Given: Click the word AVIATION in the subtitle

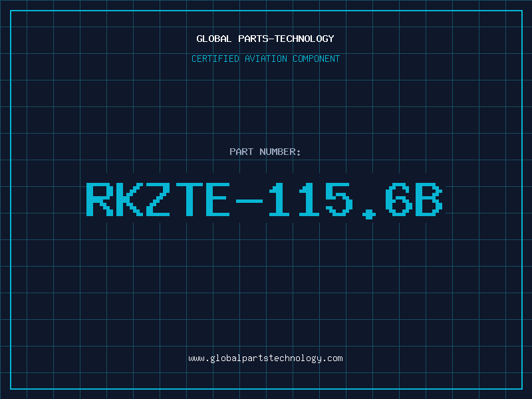Looking at the screenshot, I should pos(266,59).
